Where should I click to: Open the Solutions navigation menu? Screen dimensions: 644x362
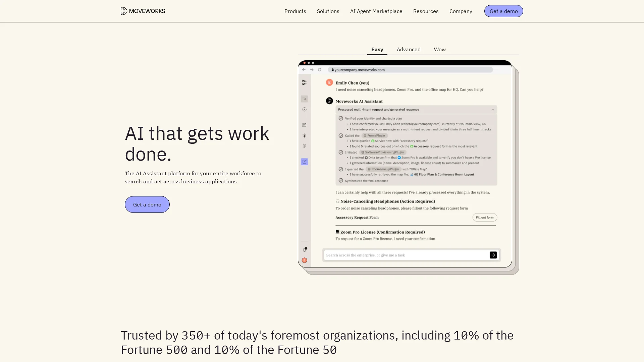[328, 11]
